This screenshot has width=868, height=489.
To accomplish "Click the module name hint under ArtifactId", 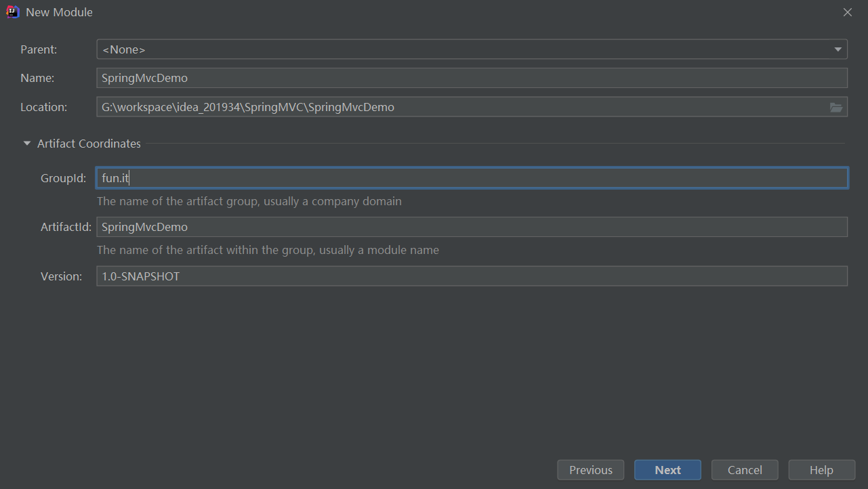I will (x=268, y=250).
